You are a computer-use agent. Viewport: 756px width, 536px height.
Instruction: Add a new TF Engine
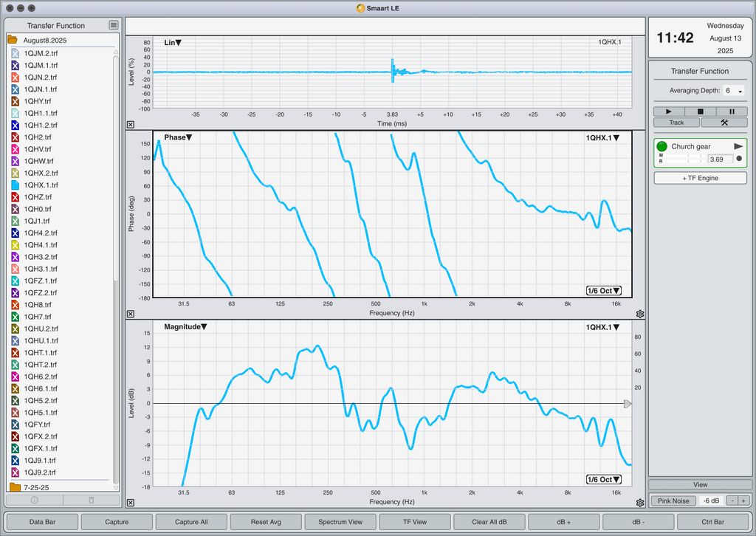click(700, 178)
